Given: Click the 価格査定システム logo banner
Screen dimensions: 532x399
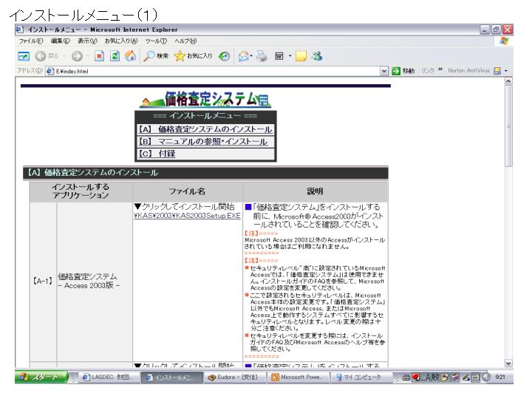Looking at the screenshot, I should click(205, 100).
